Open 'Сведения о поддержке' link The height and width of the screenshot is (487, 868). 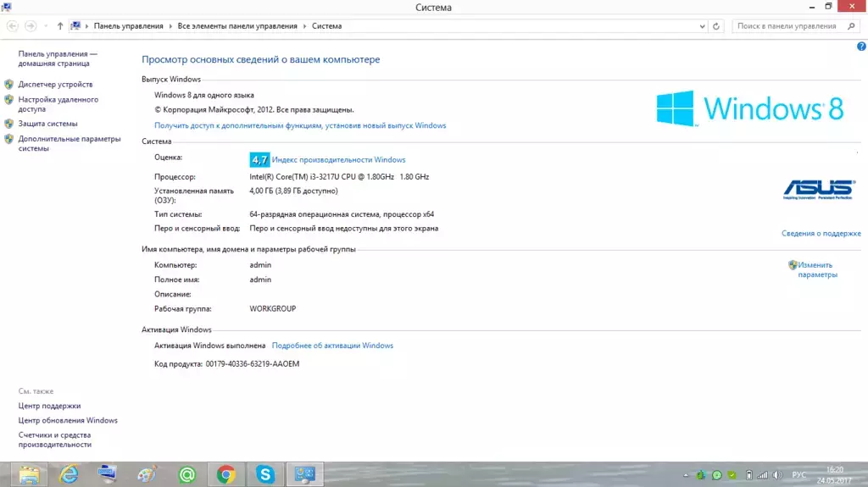pos(821,233)
